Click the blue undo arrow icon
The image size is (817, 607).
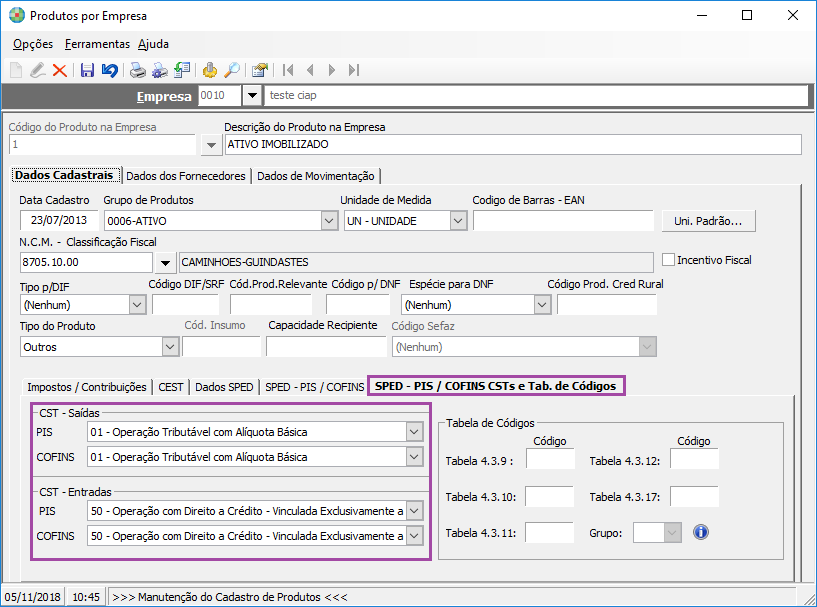109,70
